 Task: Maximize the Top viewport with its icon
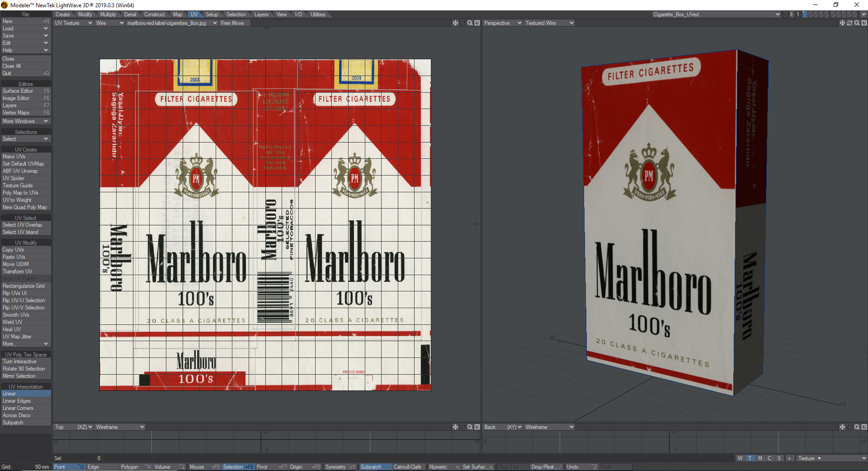(x=477, y=427)
